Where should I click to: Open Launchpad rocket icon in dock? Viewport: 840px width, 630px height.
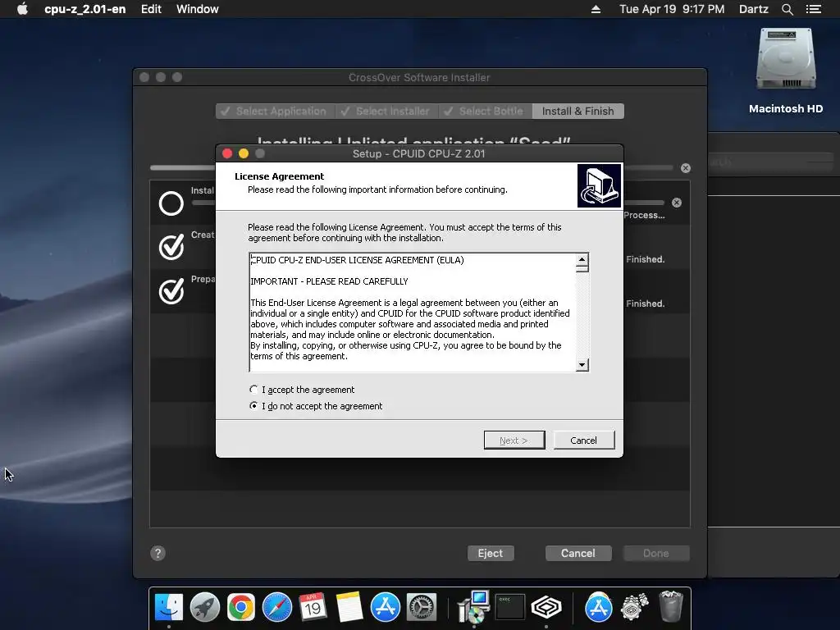coord(204,608)
